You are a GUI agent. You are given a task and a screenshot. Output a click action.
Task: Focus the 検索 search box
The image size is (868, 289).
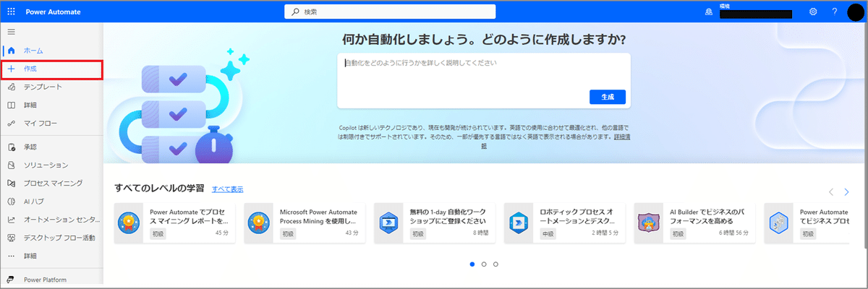(x=390, y=12)
